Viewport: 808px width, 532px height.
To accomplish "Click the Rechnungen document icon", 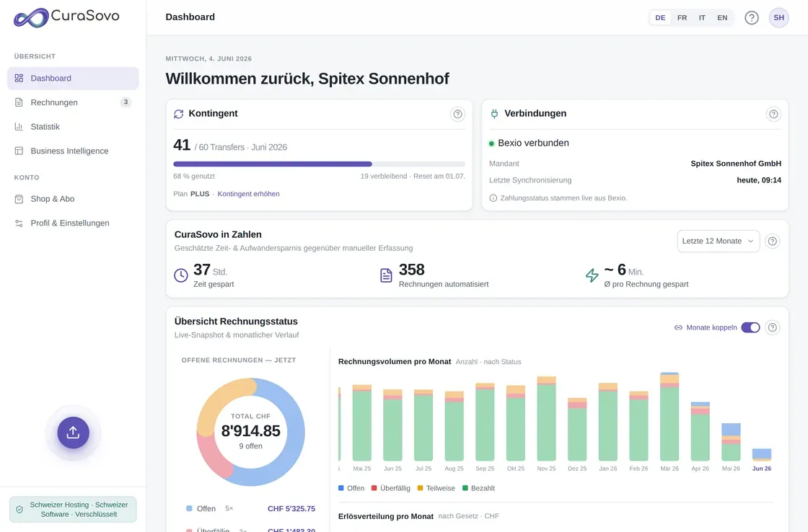I will (19, 102).
